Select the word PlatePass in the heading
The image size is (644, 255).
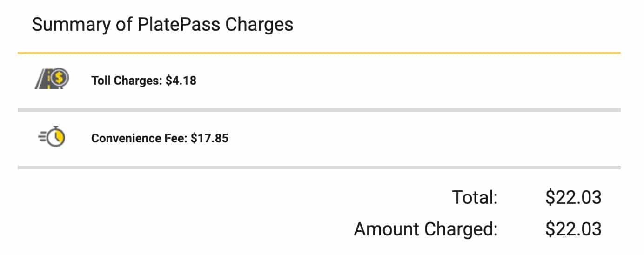179,25
